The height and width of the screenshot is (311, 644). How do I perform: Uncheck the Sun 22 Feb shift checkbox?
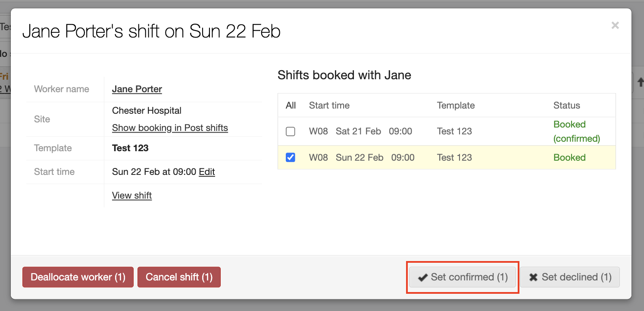(x=290, y=157)
